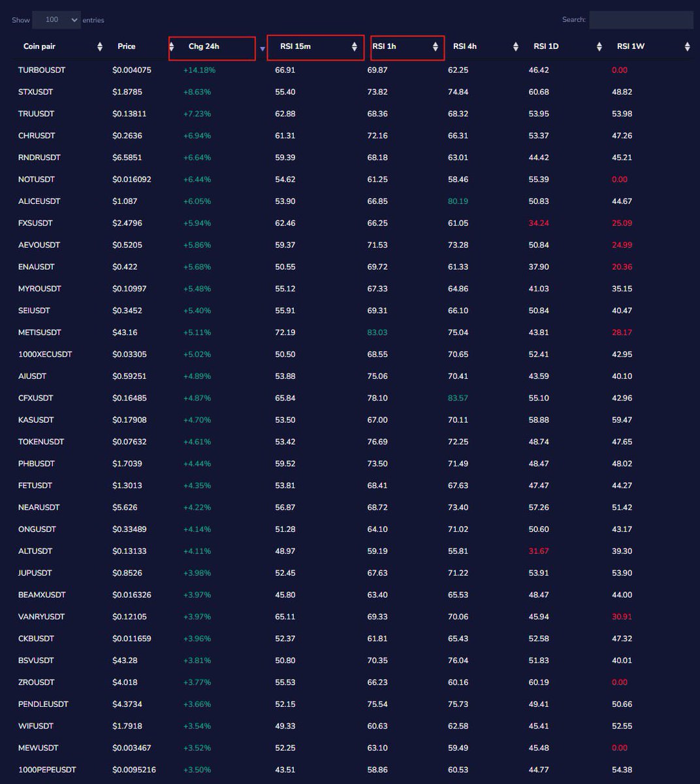Screen dimensions: 700x784
Task: Select the ALICEUSDT coin pair
Action: coord(39,201)
